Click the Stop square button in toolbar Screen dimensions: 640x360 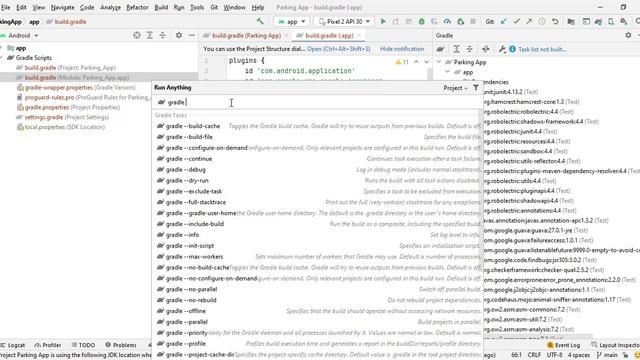pyautogui.click(x=473, y=21)
